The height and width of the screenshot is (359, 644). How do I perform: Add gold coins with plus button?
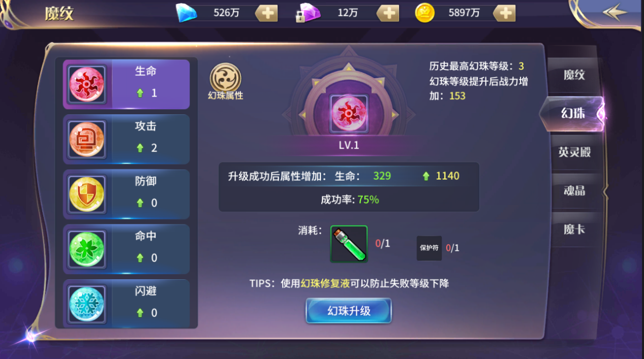[504, 13]
